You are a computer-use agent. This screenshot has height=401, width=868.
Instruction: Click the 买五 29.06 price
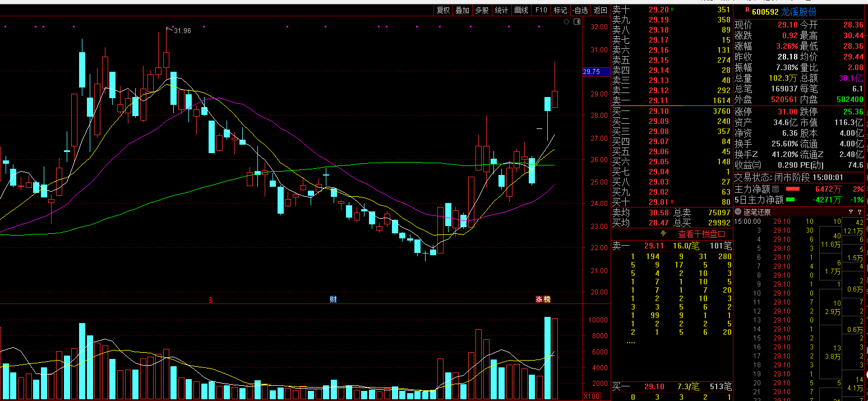(659, 151)
